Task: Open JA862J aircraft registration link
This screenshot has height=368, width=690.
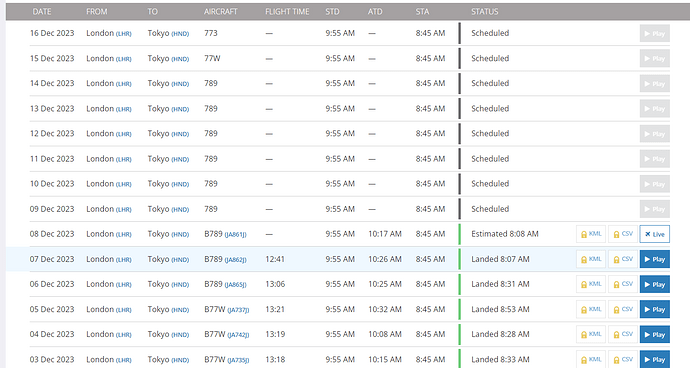Action: [235, 260]
